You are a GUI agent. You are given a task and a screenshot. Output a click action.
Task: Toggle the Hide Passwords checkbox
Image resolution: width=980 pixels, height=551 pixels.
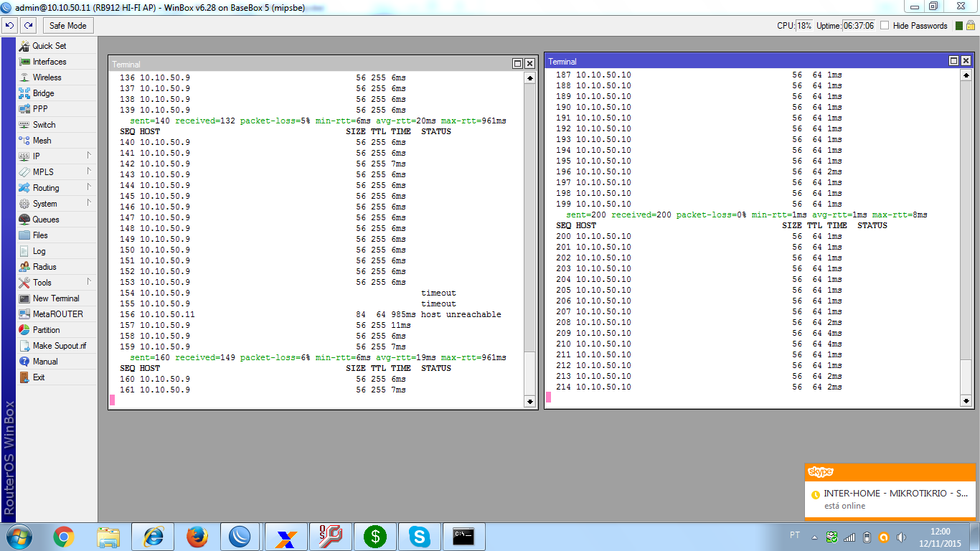coord(885,25)
